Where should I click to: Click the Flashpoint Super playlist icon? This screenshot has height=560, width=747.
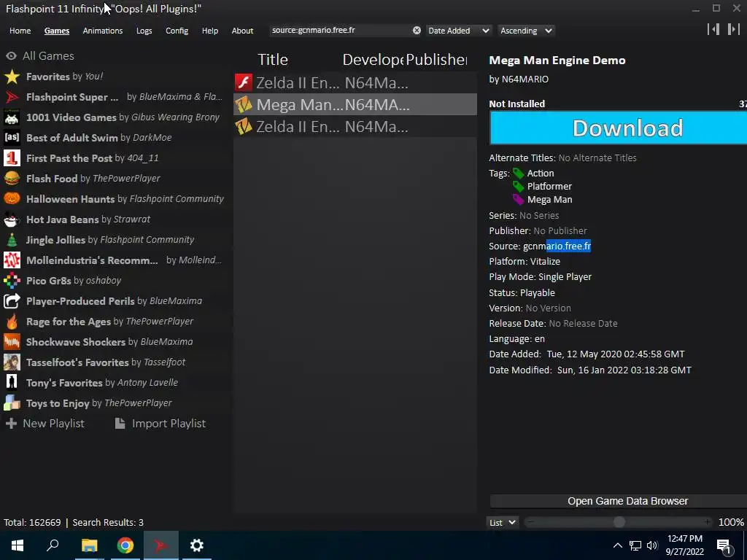pyautogui.click(x=12, y=97)
